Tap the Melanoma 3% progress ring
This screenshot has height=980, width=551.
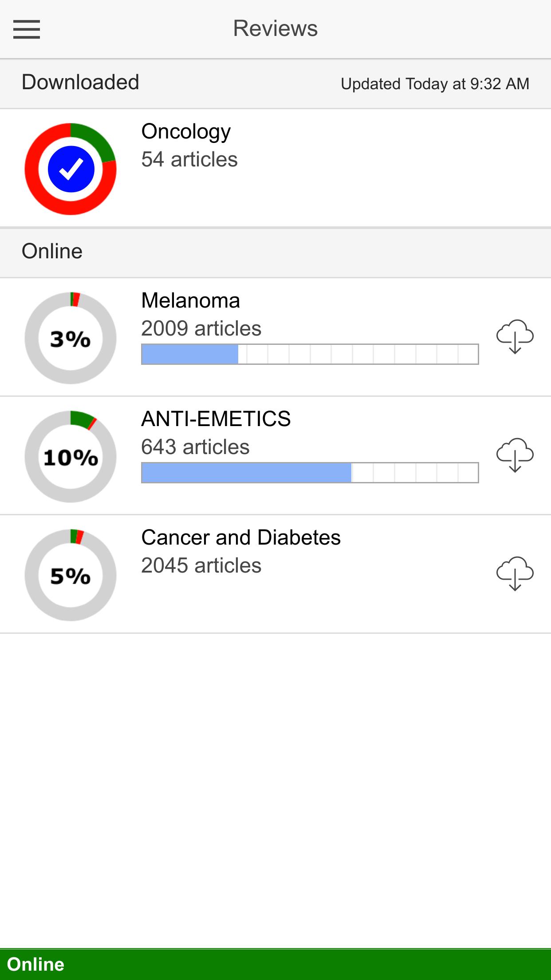pyautogui.click(x=71, y=338)
